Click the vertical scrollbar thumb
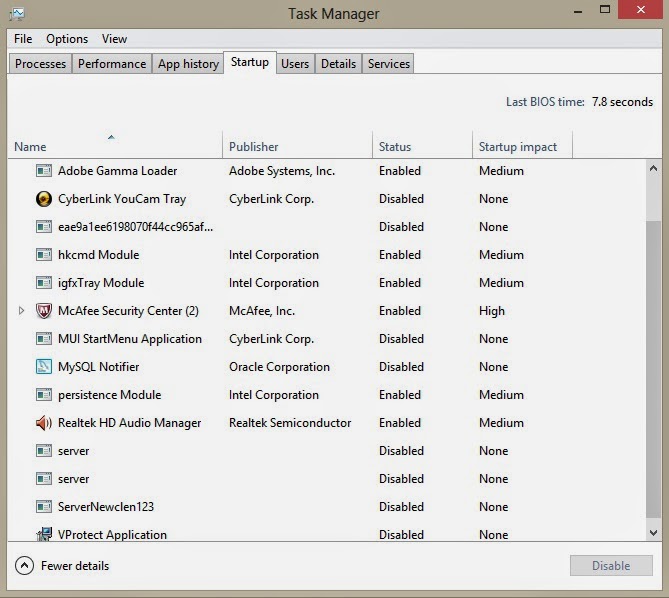669x598 pixels. click(653, 369)
